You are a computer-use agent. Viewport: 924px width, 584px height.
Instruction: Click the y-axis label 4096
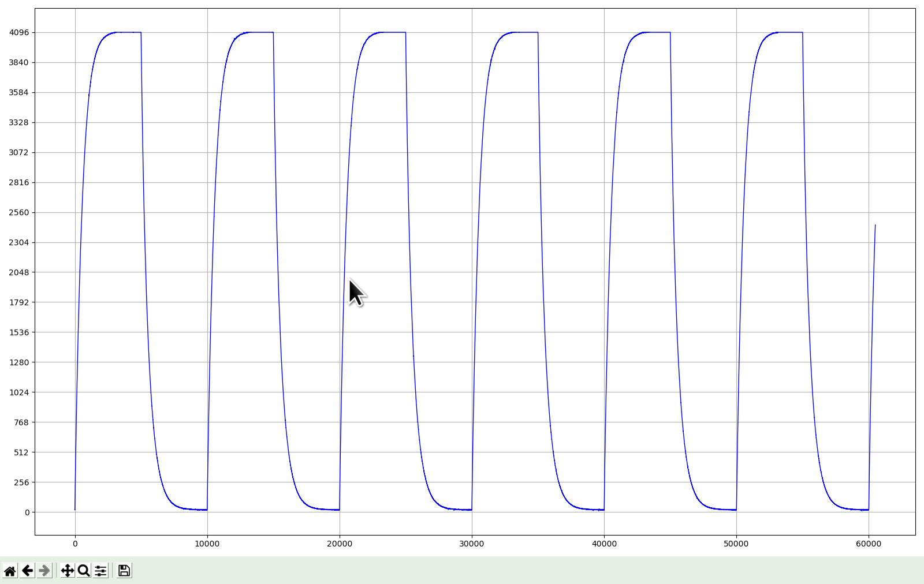(18, 33)
